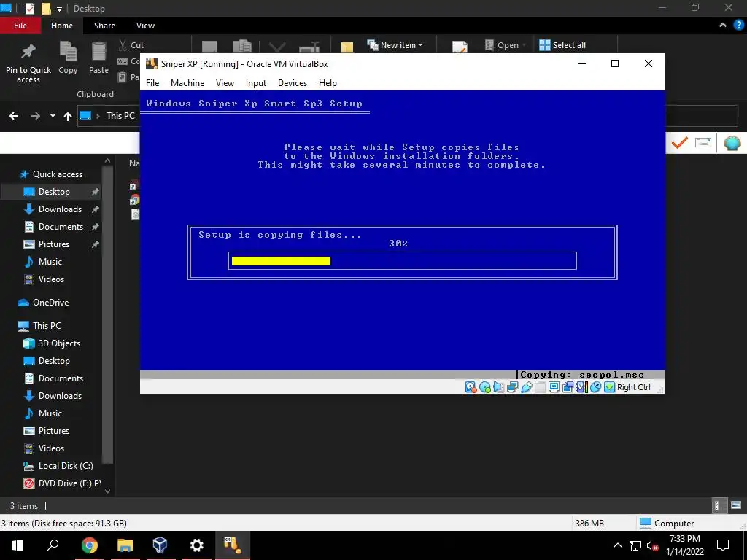Click the Properties checkmark icon in Explorer title bar

click(29, 8)
